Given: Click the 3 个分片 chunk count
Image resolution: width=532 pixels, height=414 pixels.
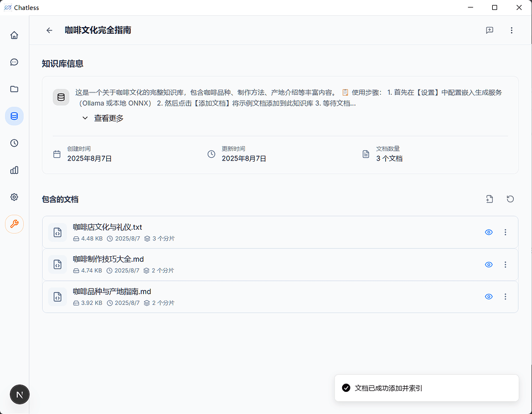Looking at the screenshot, I should click(x=163, y=239).
